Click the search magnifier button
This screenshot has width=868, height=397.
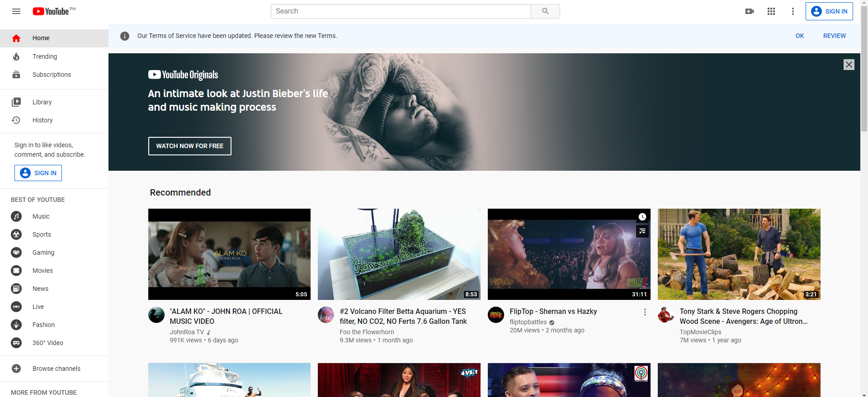click(545, 11)
